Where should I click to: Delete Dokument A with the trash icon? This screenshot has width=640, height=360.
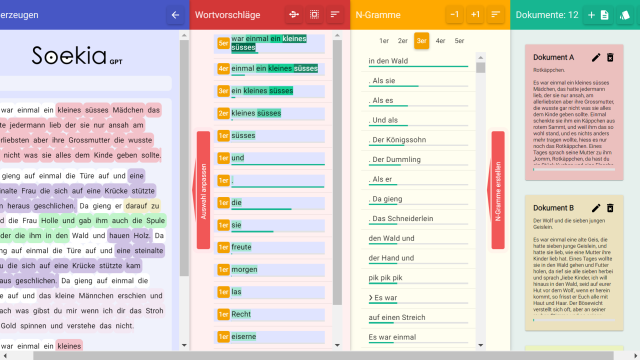click(x=610, y=58)
